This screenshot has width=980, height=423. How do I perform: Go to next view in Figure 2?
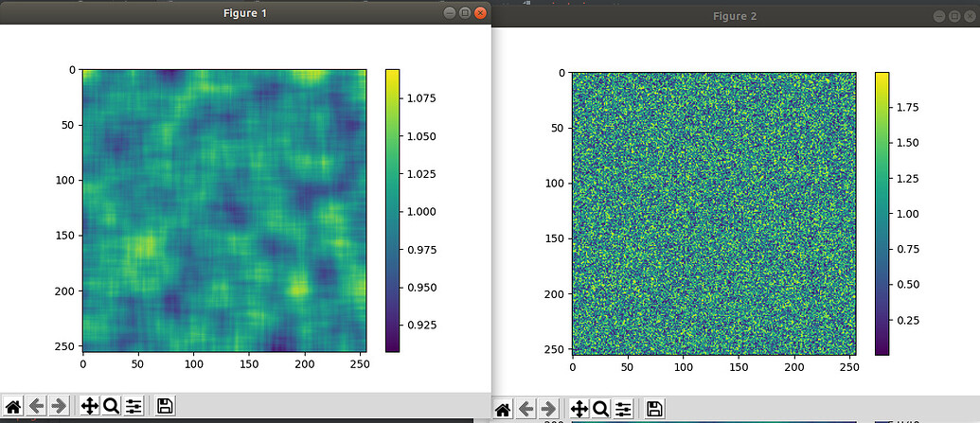tap(548, 409)
